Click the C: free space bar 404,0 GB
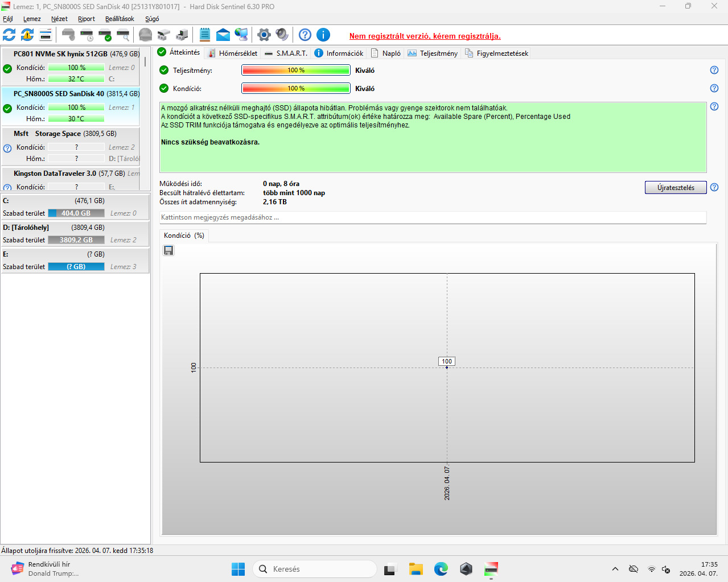Image resolution: width=728 pixels, height=582 pixels. click(x=76, y=213)
